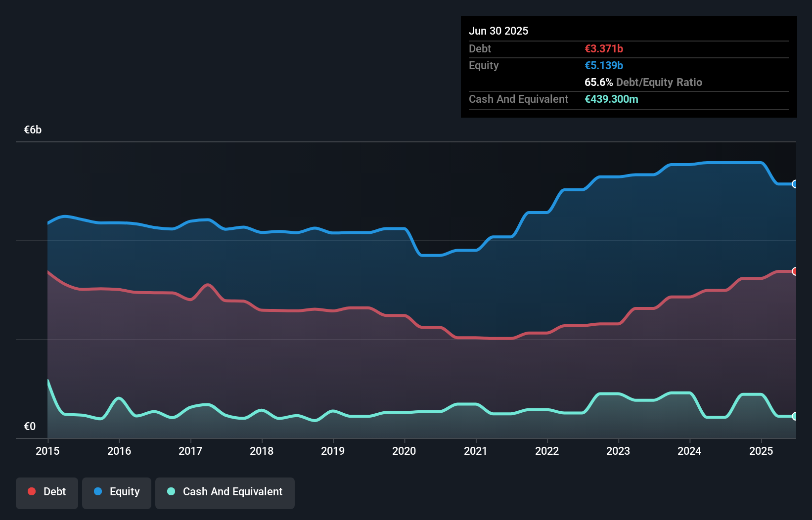Click the 2020 label on the x-axis
This screenshot has height=520, width=812.
tap(404, 451)
